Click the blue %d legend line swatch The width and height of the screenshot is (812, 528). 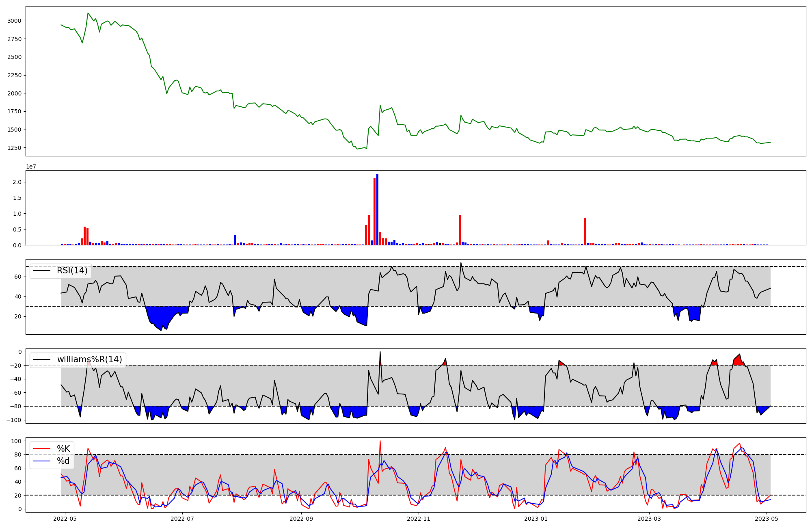[x=42, y=461]
